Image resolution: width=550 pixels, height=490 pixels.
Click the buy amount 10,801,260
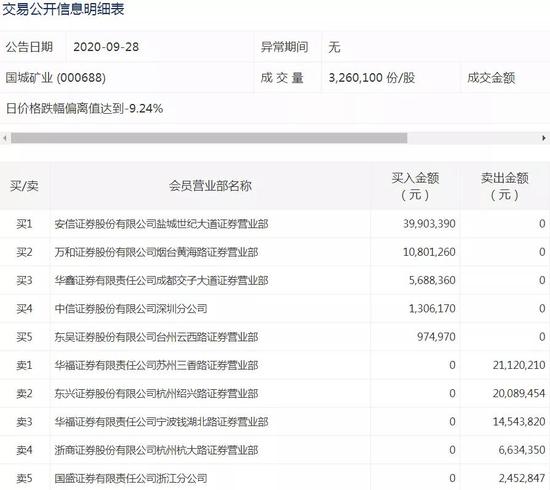pyautogui.click(x=429, y=252)
